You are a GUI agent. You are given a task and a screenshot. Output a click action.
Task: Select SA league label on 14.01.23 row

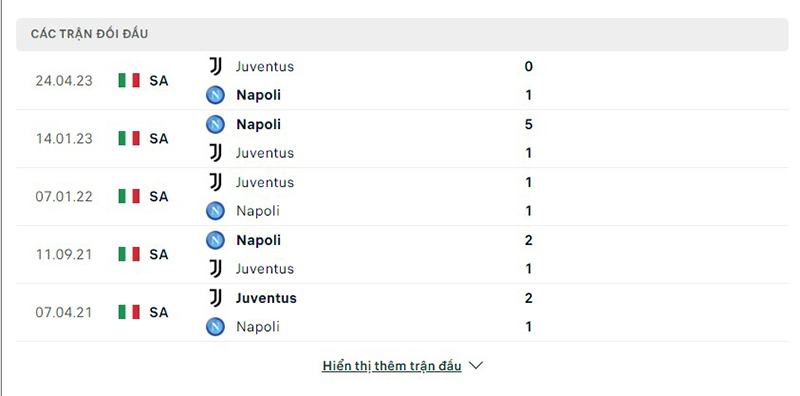(x=159, y=138)
